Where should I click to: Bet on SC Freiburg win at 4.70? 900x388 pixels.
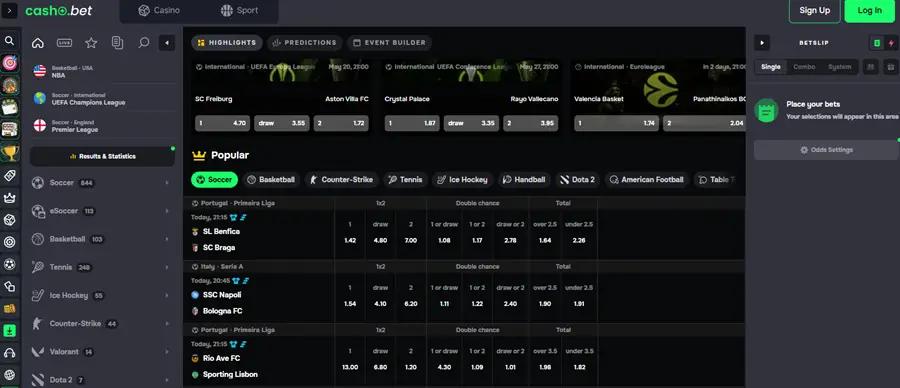[x=222, y=123]
